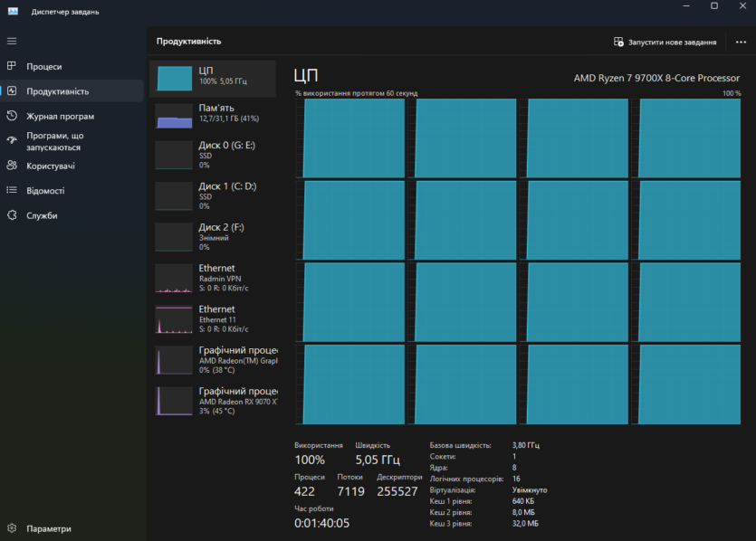Click Кеш 1 рівня 640 КБ value

[522, 501]
